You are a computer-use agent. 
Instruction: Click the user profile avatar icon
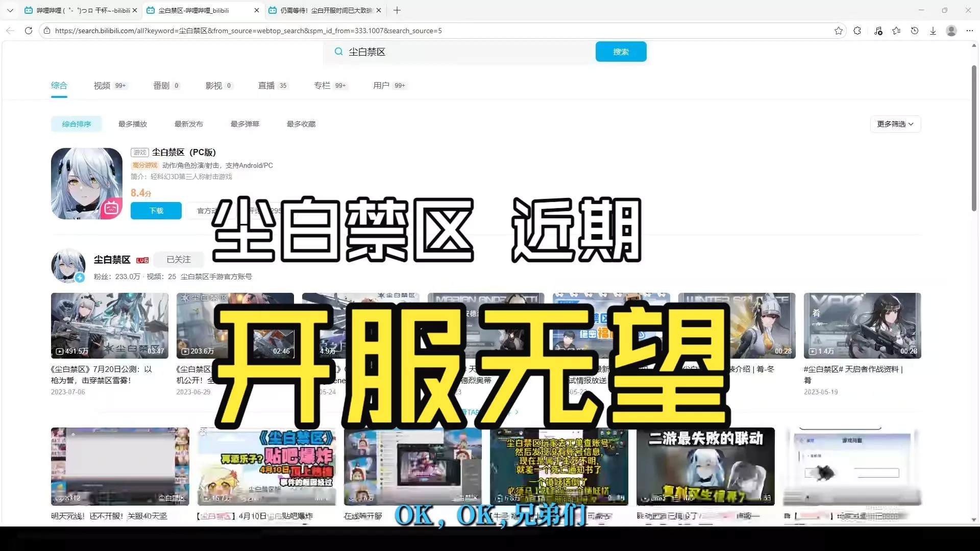[951, 31]
